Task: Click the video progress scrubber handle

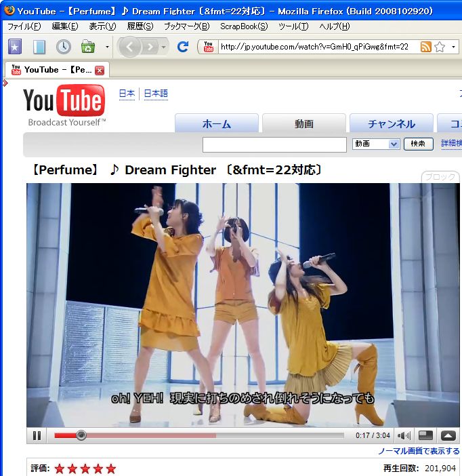Action: (81, 435)
